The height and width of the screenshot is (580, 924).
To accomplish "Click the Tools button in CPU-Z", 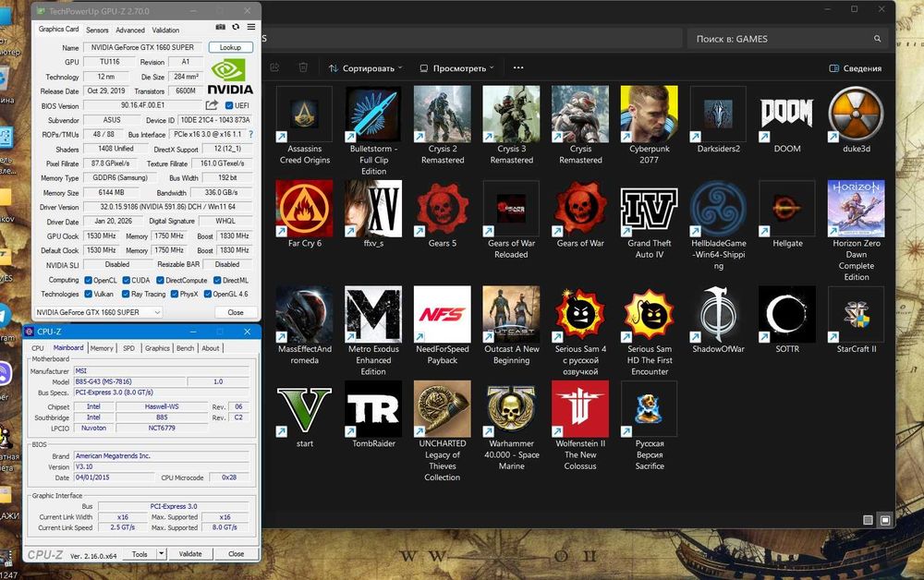I will click(140, 553).
